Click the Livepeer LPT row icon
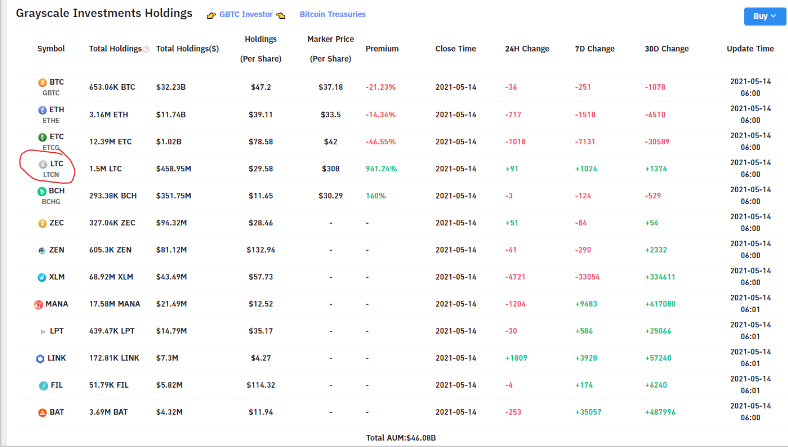Screen dimensions: 788x447 coord(42,332)
